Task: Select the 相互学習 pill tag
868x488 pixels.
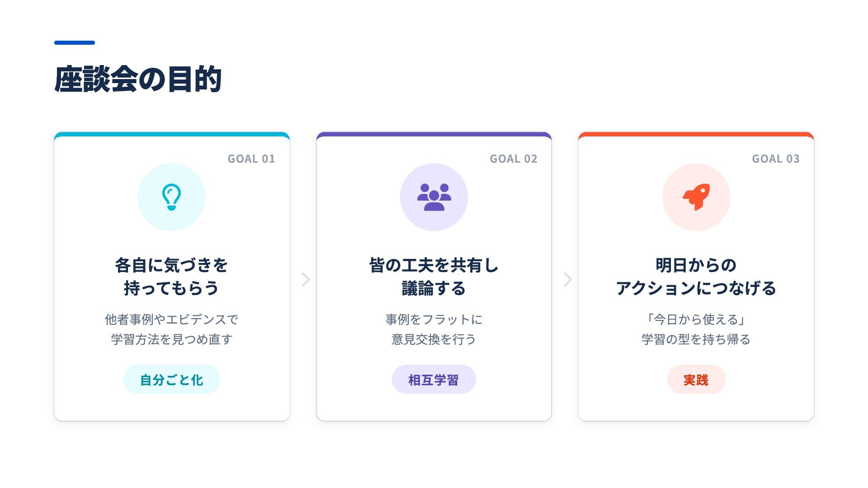Action: 434,380
